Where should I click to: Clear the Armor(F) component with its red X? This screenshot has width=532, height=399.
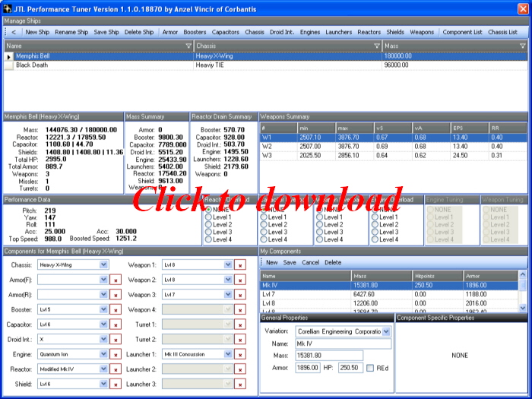point(116,280)
